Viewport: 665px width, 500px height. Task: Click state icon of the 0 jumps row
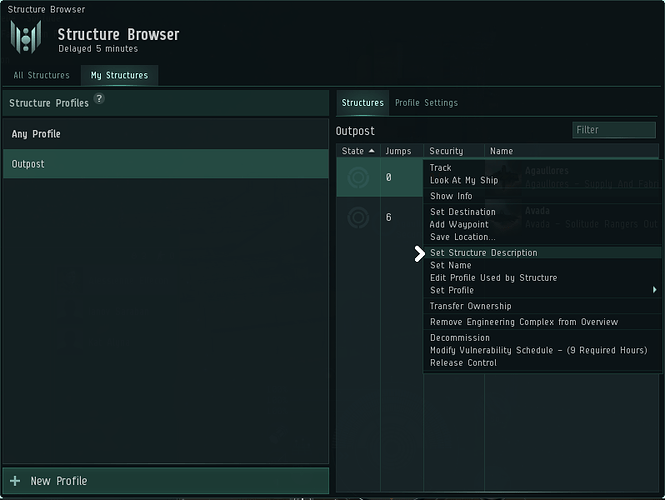pos(358,177)
